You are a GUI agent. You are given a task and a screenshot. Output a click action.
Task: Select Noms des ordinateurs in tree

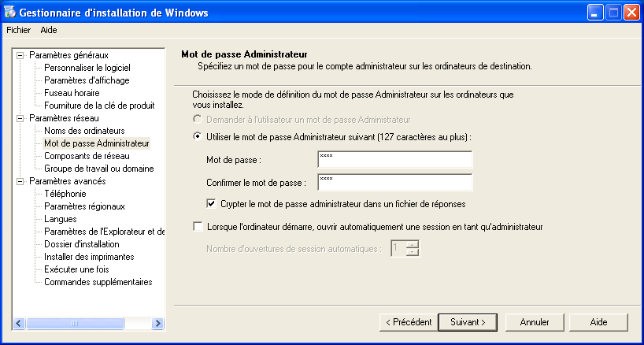coord(84,131)
